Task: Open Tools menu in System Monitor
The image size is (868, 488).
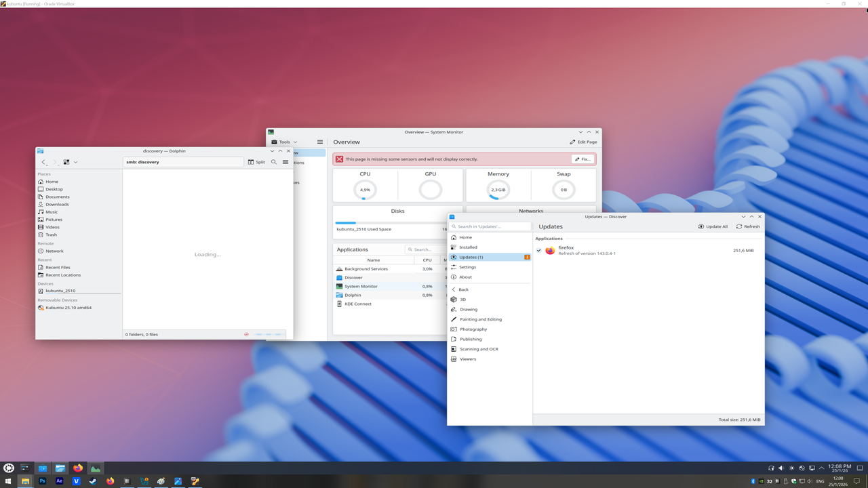Action: pos(284,142)
